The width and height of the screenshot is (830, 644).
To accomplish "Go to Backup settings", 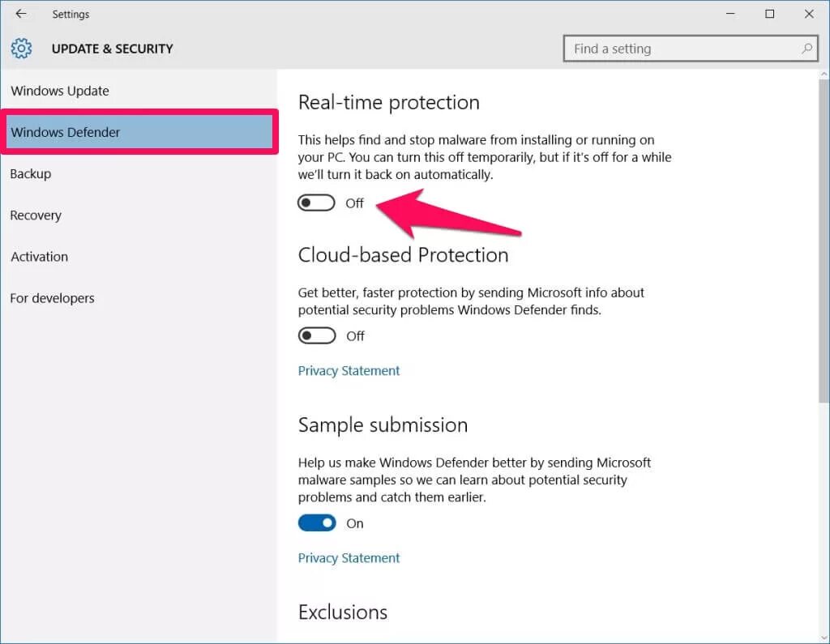I will click(x=31, y=173).
